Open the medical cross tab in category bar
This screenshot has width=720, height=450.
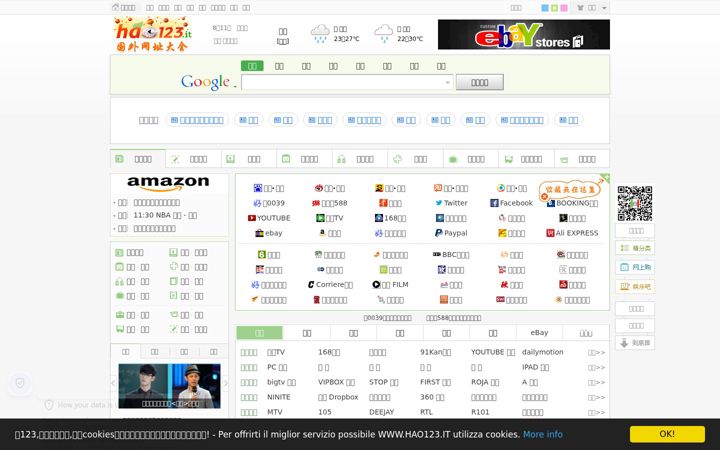415,159
